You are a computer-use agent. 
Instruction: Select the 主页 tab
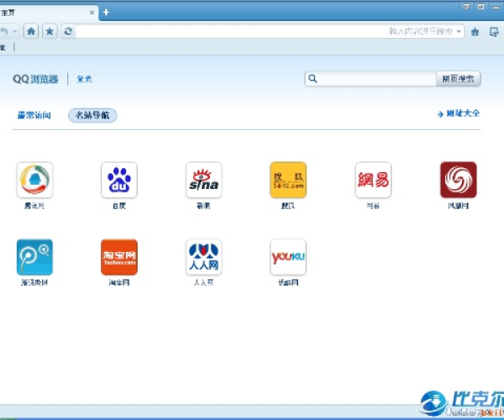click(x=48, y=13)
